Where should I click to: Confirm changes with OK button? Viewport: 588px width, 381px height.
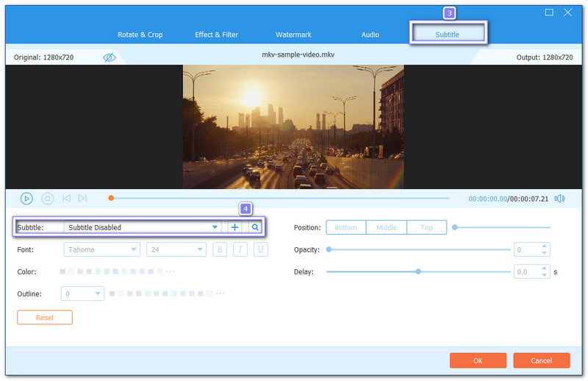click(x=478, y=360)
